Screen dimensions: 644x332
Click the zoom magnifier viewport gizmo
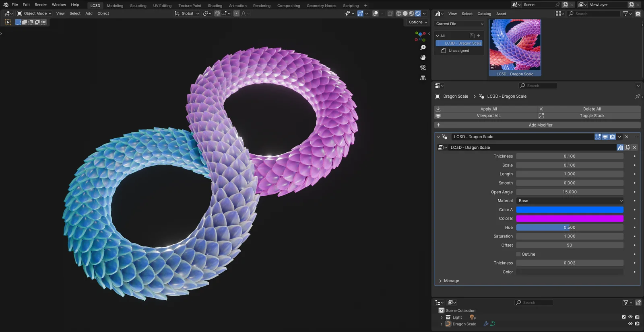[423, 47]
